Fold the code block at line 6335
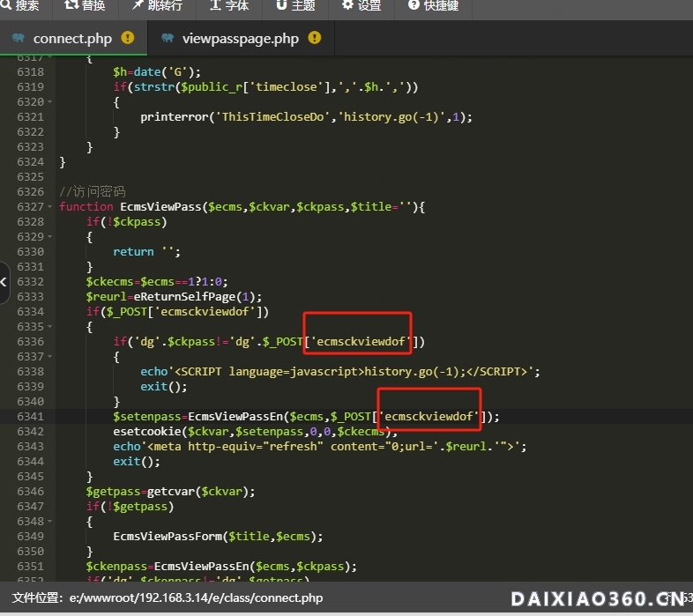Image resolution: width=693 pixels, height=616 pixels. (49, 326)
